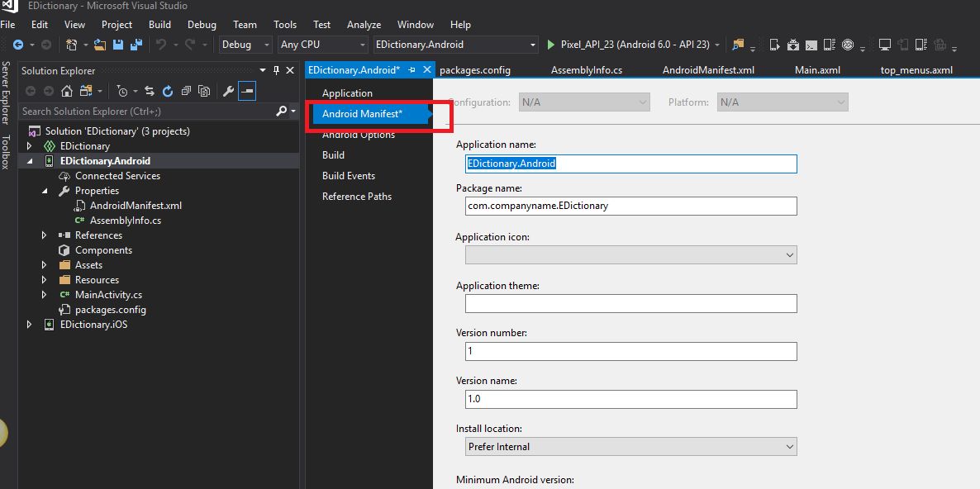Open the Debug configuration dropdown
This screenshot has height=489, width=980.
[245, 45]
